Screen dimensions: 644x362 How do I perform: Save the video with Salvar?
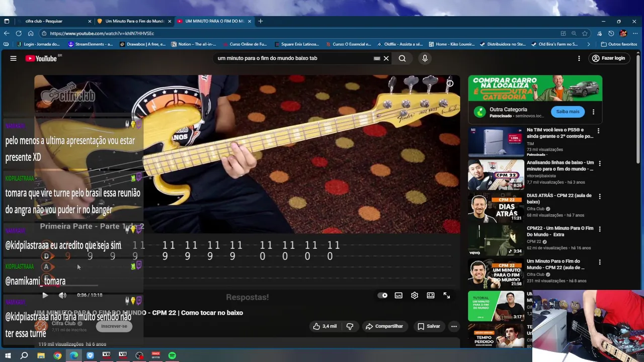click(429, 326)
